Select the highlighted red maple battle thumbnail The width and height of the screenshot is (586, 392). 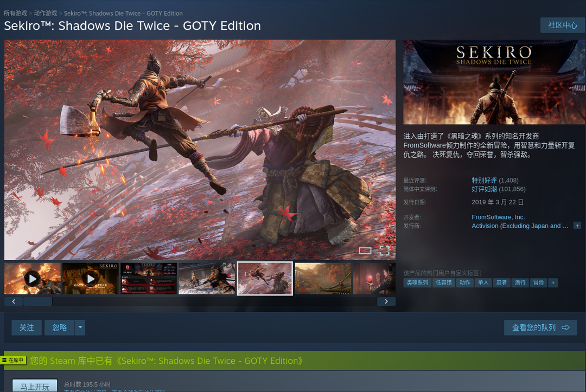[265, 279]
